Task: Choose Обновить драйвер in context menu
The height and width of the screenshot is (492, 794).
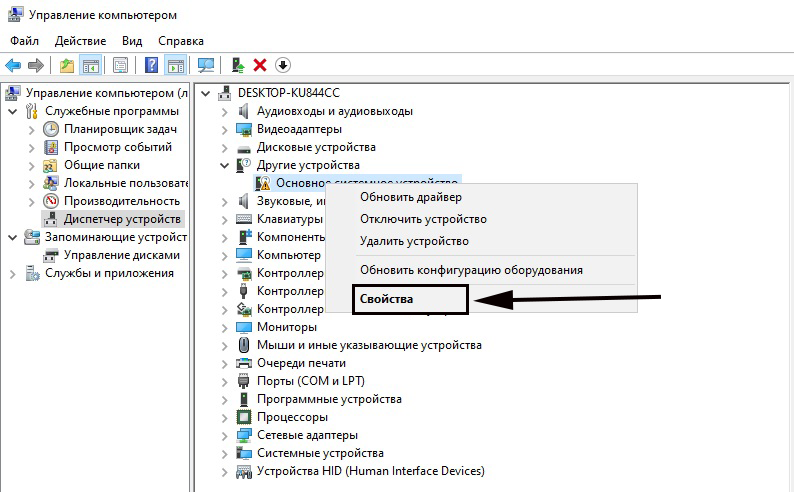Action: pos(411,197)
